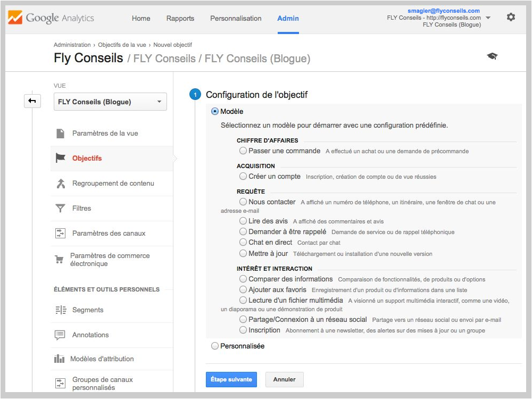Click the Paramètres de la vue document icon
Image resolution: width=532 pixels, height=399 pixels.
coord(62,134)
